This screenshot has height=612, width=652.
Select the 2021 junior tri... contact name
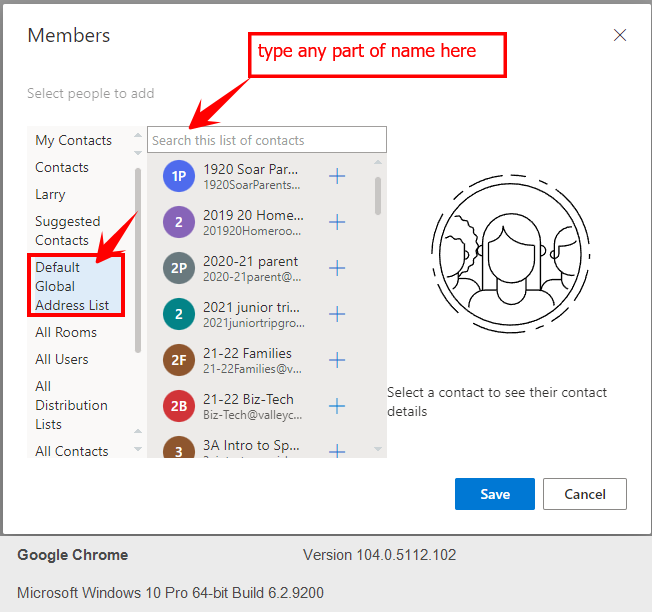pos(251,308)
